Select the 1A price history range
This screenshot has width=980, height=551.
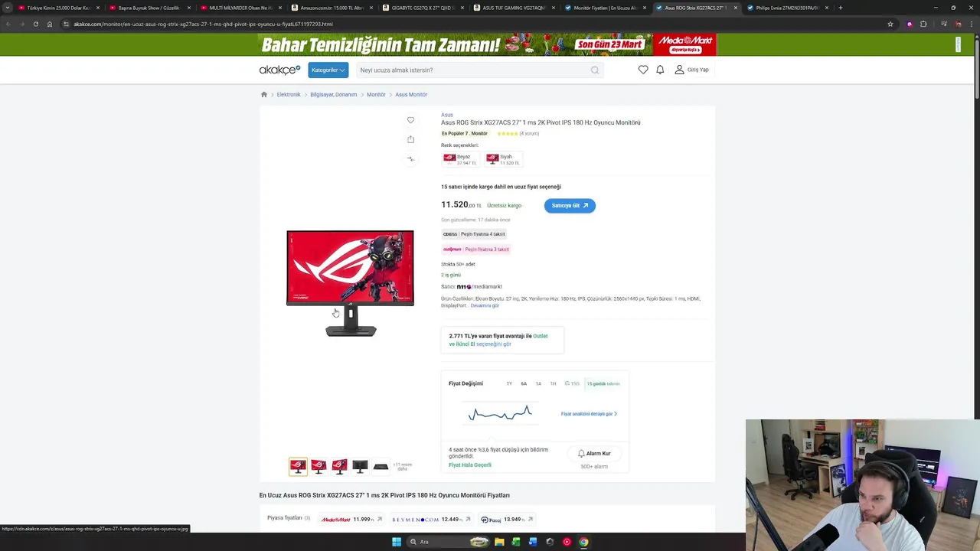pyautogui.click(x=538, y=383)
